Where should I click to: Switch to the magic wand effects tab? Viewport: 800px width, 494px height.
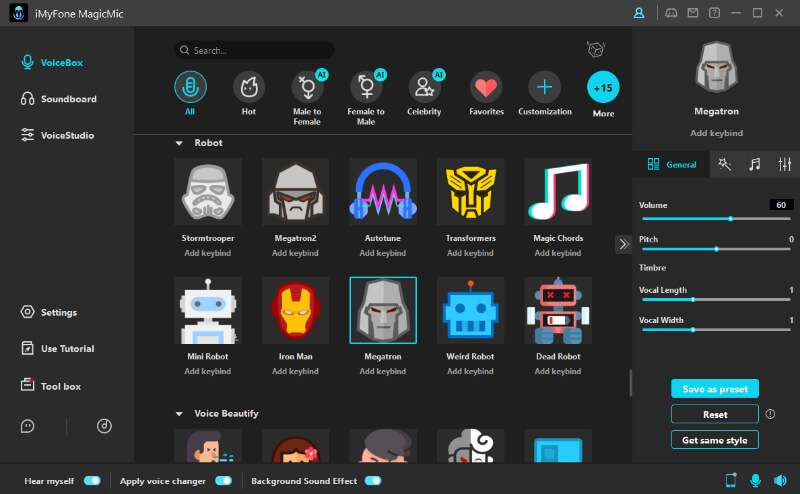[724, 164]
